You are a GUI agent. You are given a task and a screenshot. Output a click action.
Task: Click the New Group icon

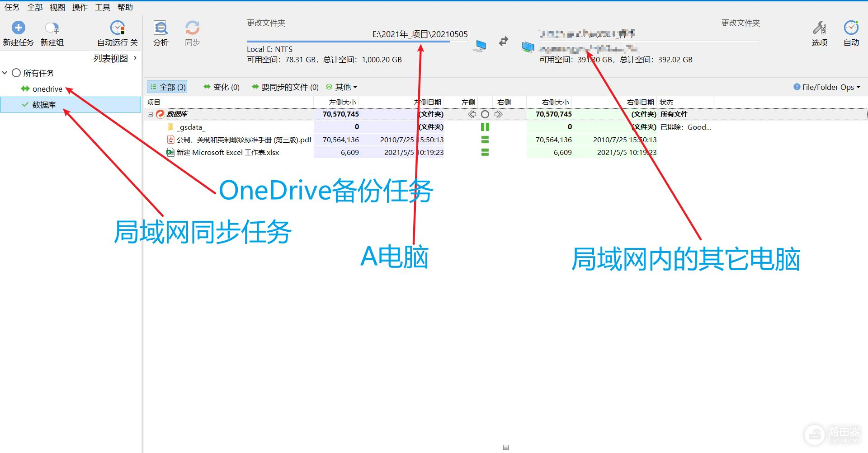coord(52,28)
